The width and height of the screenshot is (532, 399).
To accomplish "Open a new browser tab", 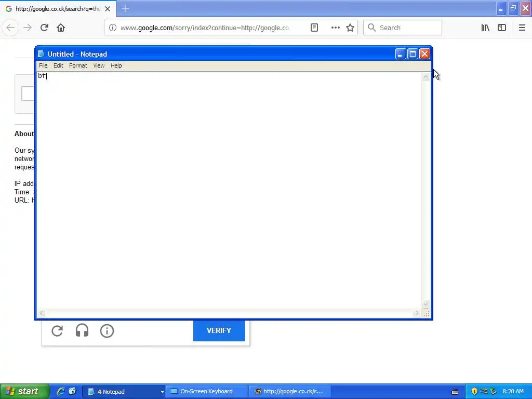I will pyautogui.click(x=125, y=8).
